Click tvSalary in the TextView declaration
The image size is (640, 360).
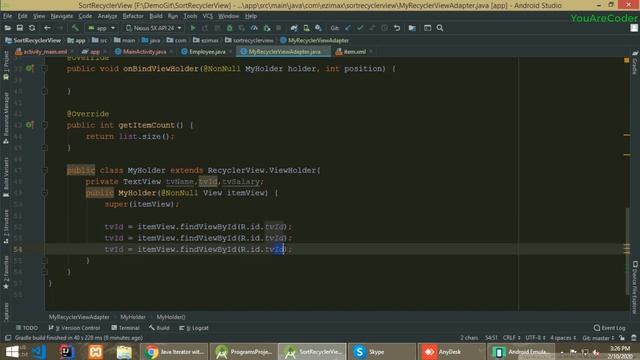241,181
